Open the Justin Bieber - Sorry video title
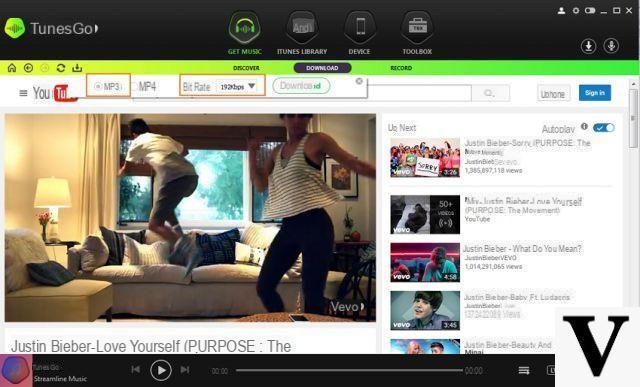Viewport: 640px width, 387px height. tap(527, 143)
